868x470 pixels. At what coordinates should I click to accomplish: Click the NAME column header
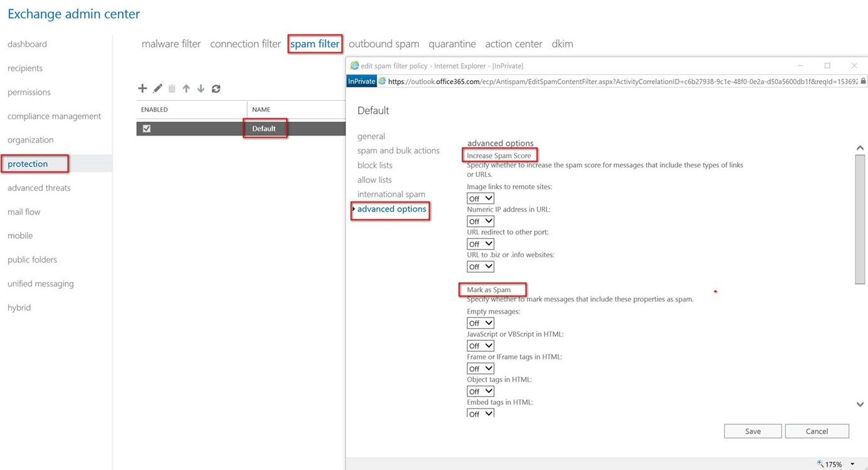pyautogui.click(x=261, y=109)
